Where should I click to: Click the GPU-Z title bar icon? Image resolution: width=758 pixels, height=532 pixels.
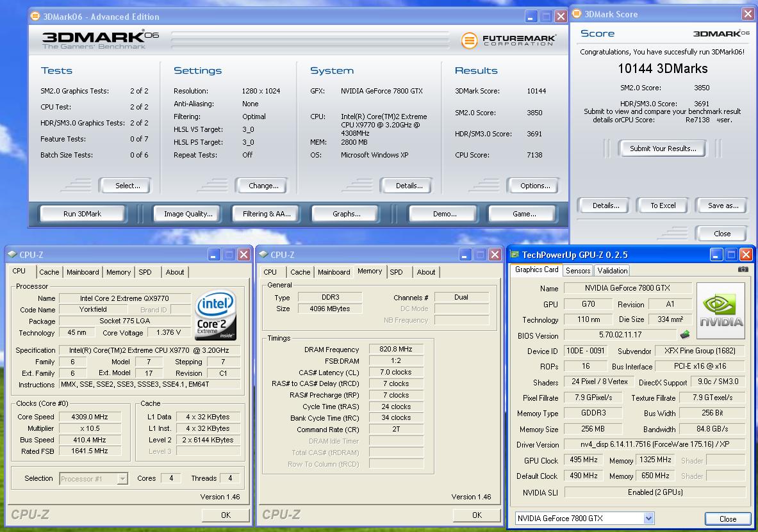pyautogui.click(x=515, y=254)
